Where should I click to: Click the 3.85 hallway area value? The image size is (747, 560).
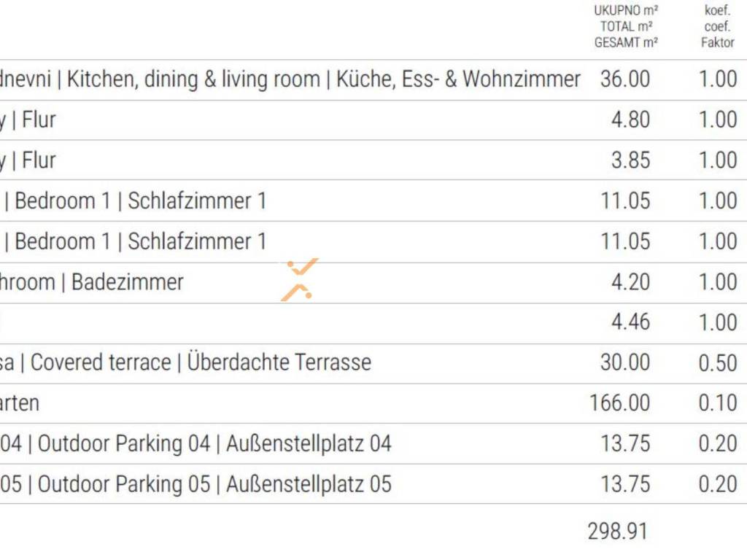click(x=630, y=160)
